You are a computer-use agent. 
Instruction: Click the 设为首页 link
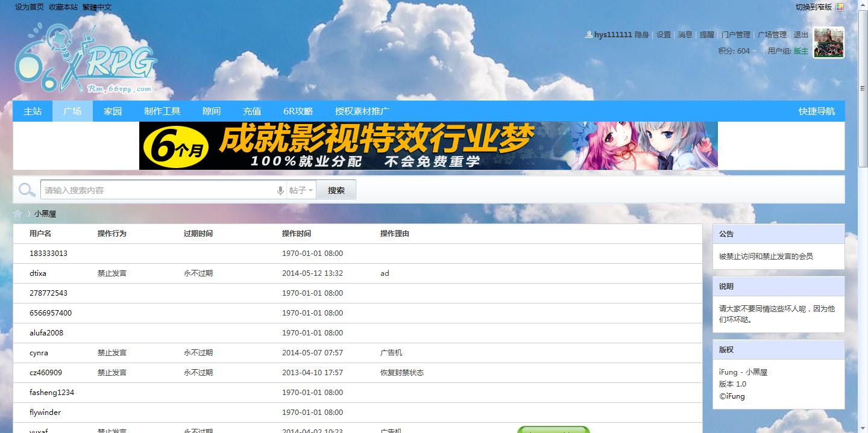click(30, 7)
